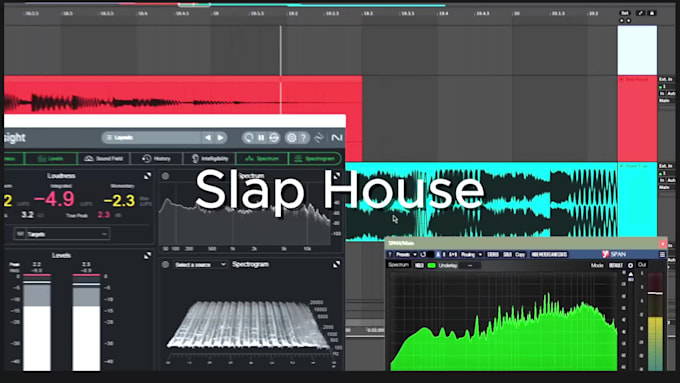The image size is (680, 383).
Task: Click SPAN Hide Meters and Stats button
Action: pos(549,255)
